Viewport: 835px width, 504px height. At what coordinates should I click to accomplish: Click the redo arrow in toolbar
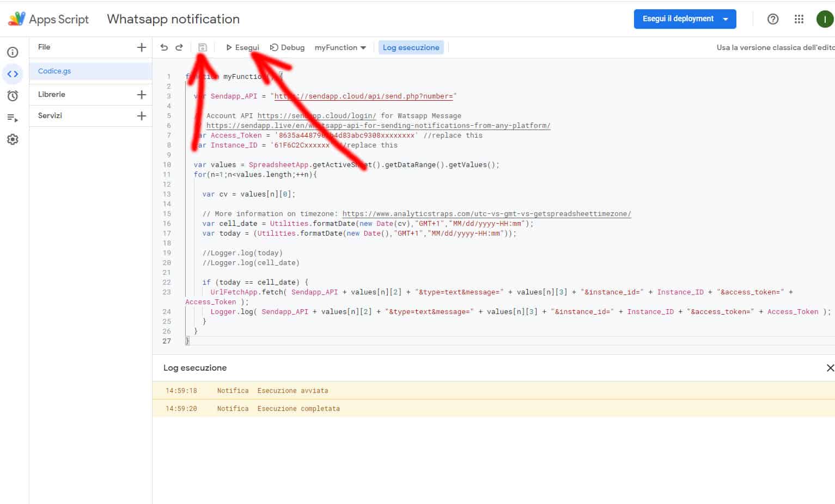click(179, 47)
